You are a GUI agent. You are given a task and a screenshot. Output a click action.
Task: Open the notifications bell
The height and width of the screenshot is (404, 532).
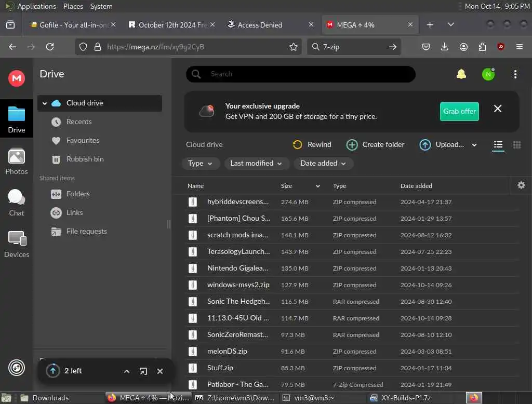click(x=461, y=74)
